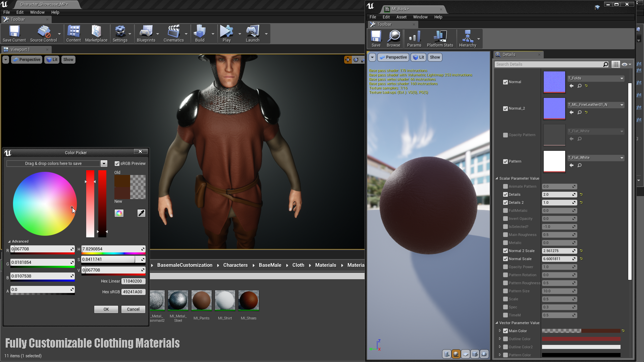The height and width of the screenshot is (362, 644).
Task: Select the Play tool in toolbar
Action: (226, 34)
